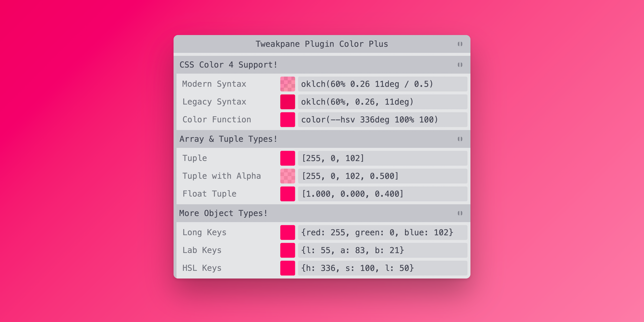Viewport: 644px width, 322px height.
Task: Toggle the CSS Color 4 Support section icon
Action: [459, 64]
